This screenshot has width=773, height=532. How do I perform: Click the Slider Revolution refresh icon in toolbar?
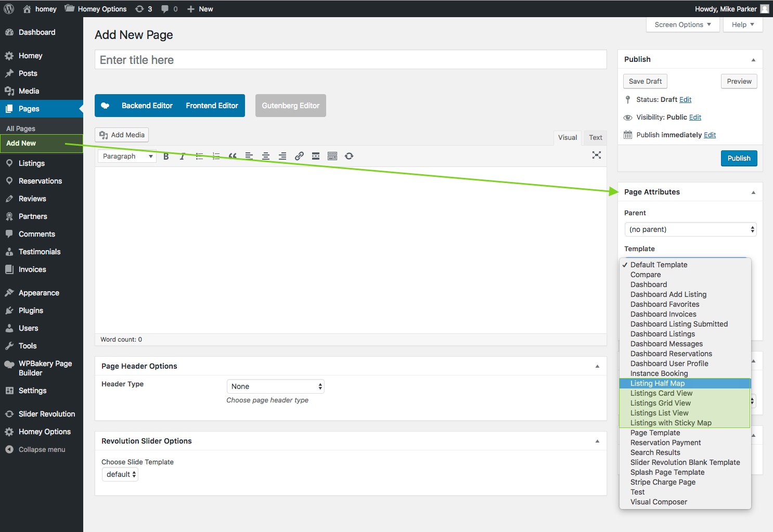click(x=349, y=156)
